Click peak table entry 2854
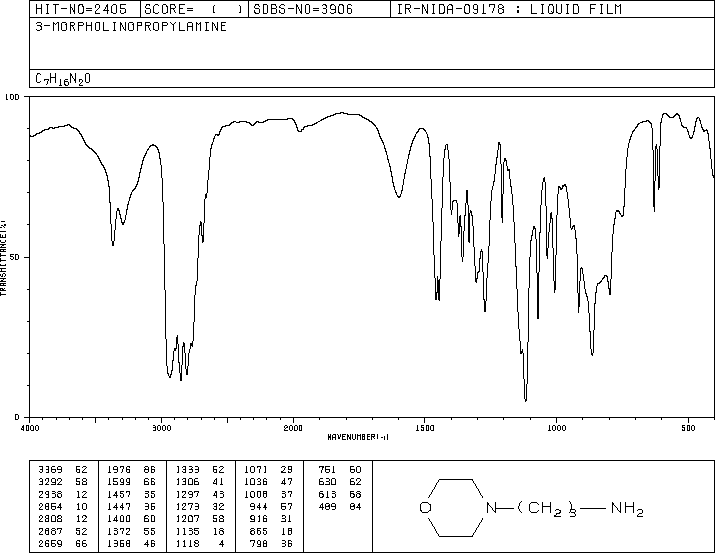The height and width of the screenshot is (553, 715). [x=51, y=506]
